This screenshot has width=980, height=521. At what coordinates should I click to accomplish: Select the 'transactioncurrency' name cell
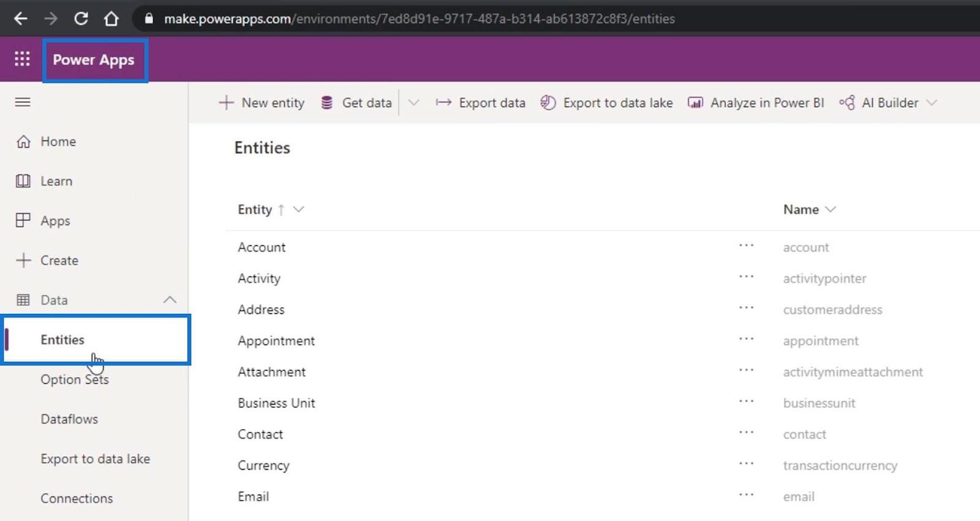840,465
